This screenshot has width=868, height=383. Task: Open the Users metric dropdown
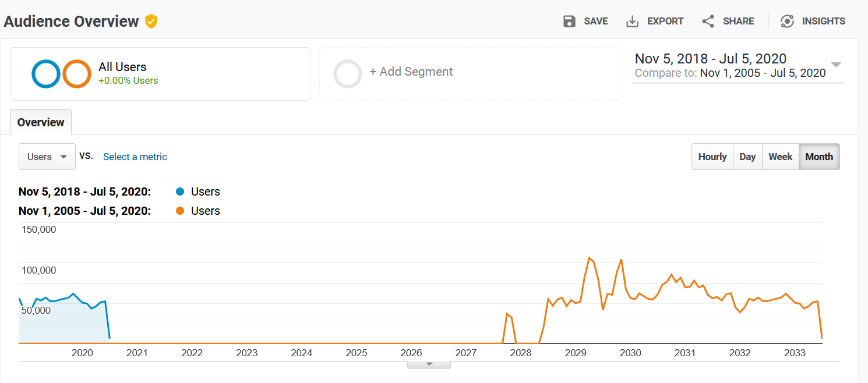(47, 157)
